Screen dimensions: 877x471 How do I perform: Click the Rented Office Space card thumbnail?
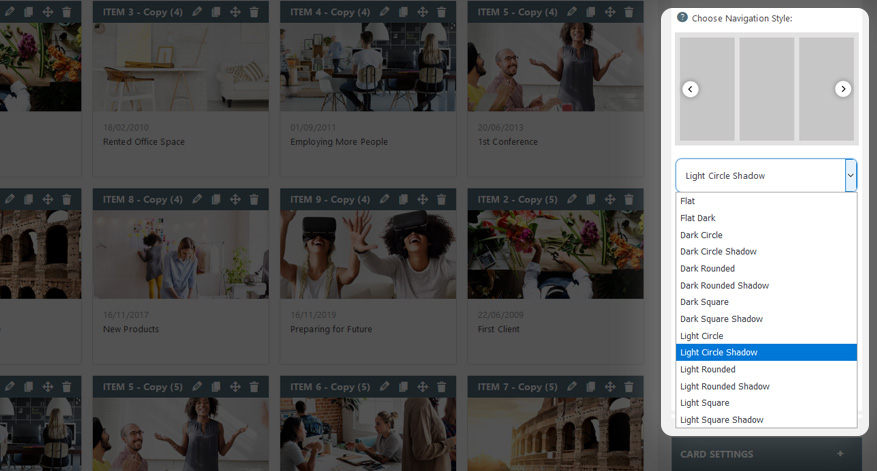click(181, 67)
